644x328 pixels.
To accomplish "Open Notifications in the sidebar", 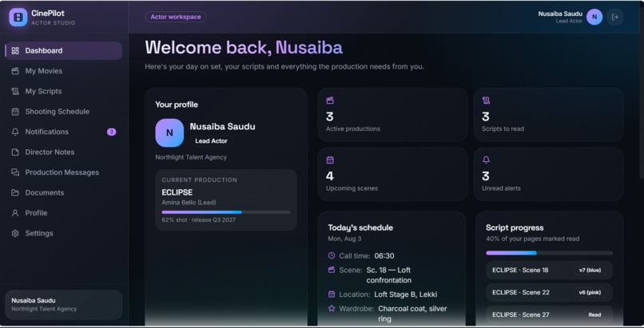I will click(63, 132).
